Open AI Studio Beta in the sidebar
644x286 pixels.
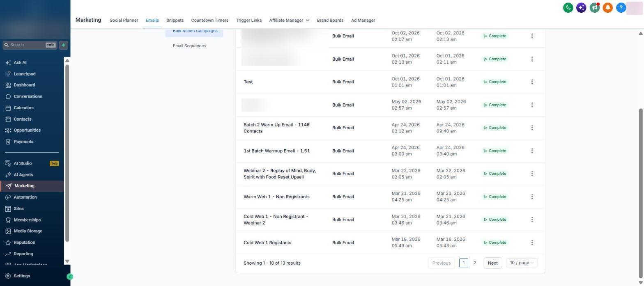pos(32,163)
